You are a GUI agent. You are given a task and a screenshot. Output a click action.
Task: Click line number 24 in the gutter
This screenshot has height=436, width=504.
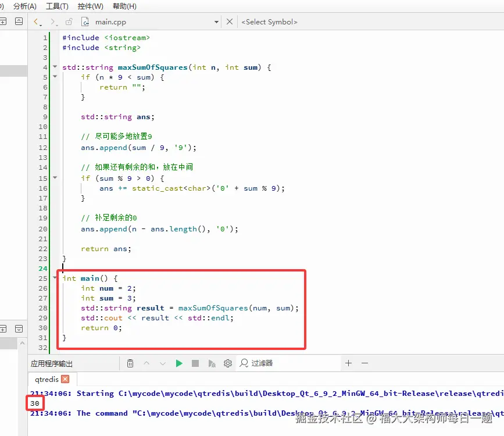43,269
